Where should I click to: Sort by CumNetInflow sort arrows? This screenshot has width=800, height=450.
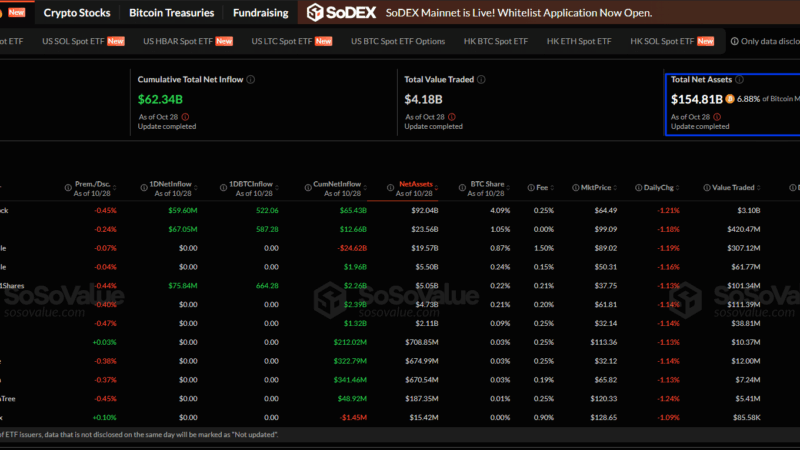pos(365,188)
